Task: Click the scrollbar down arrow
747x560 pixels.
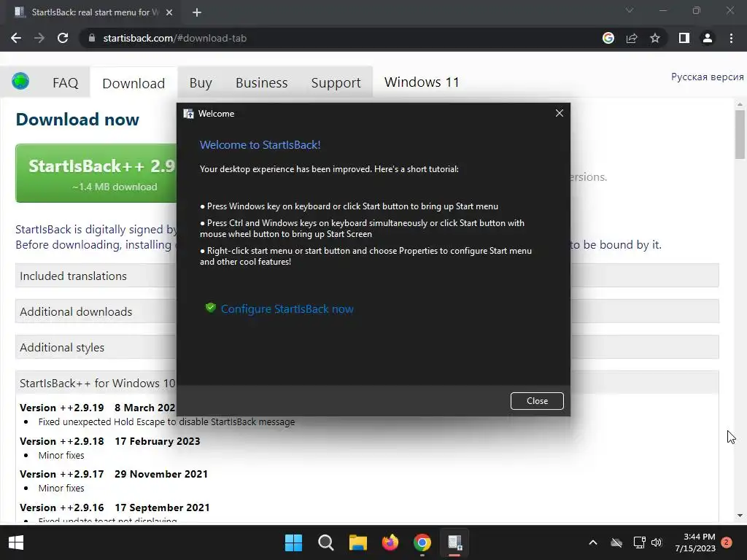Action: (740, 516)
